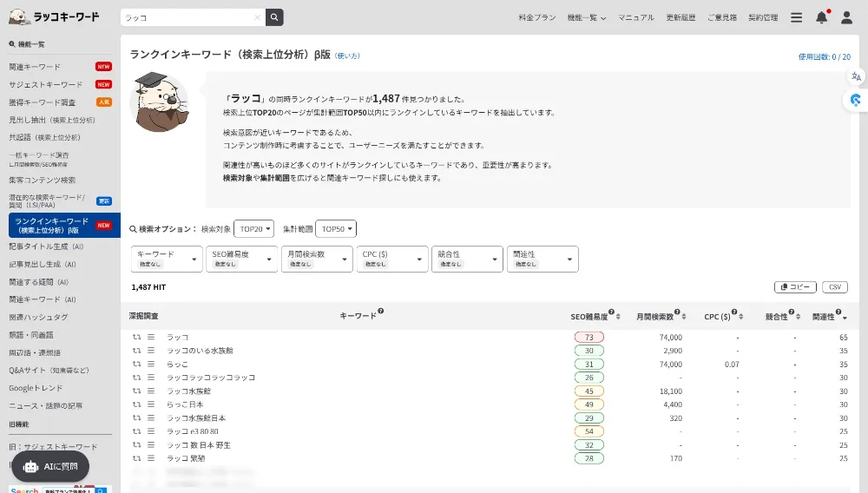The image size is (868, 493).
Task: Click list icon for ラッコ水族館 row
Action: (150, 391)
